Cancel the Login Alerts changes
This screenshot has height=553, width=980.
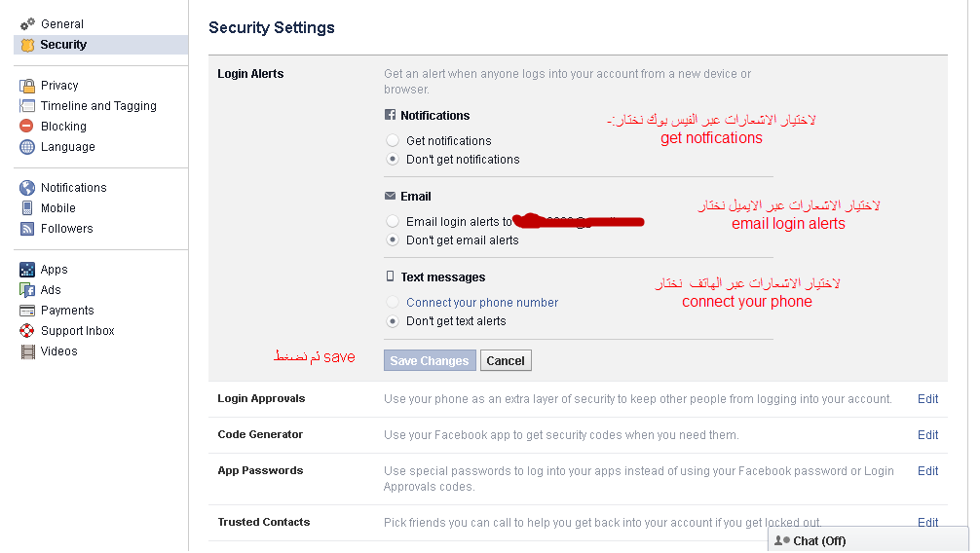tap(506, 361)
